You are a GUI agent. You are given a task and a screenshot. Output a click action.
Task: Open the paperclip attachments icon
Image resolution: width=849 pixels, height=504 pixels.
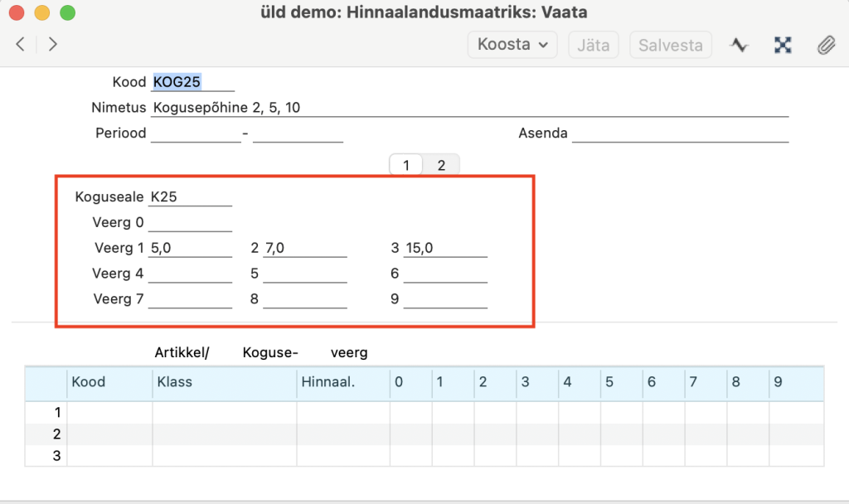[827, 45]
